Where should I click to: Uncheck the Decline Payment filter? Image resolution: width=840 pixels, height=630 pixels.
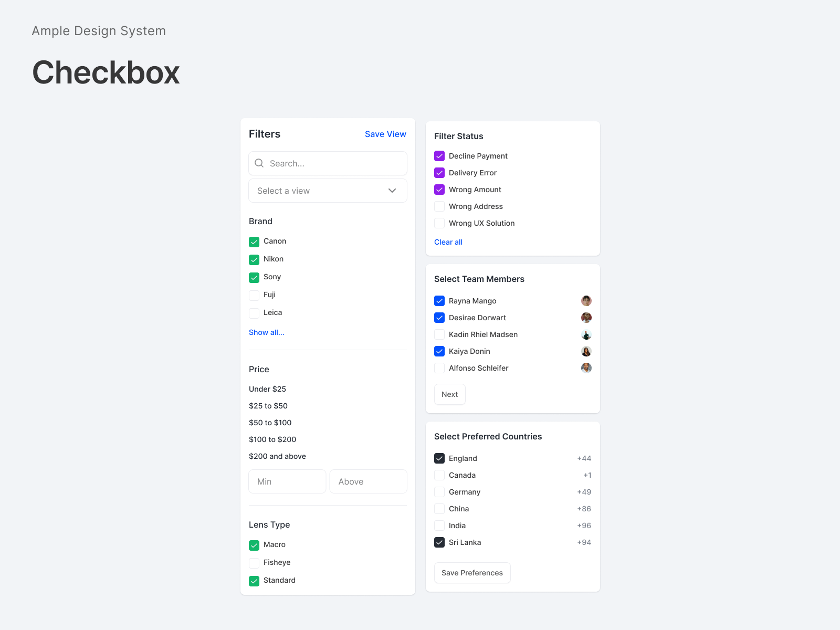click(x=439, y=156)
